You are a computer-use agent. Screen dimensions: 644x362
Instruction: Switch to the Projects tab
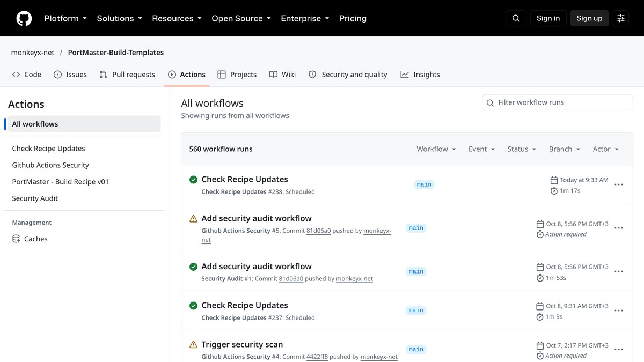tap(237, 75)
